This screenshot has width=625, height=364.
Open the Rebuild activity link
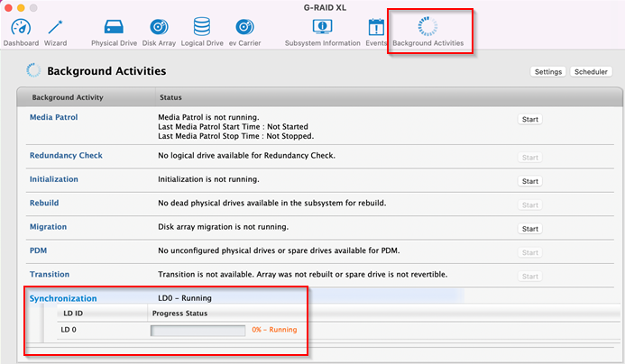click(44, 204)
